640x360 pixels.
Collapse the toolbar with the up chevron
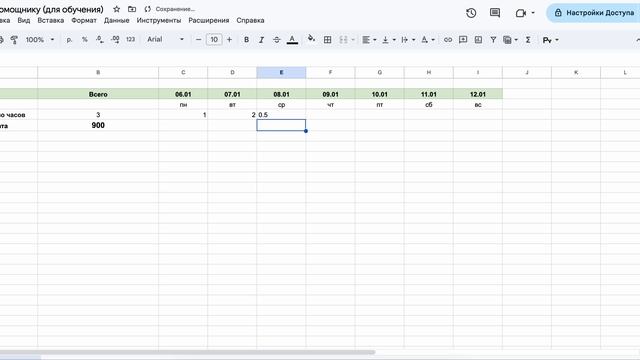tap(638, 40)
